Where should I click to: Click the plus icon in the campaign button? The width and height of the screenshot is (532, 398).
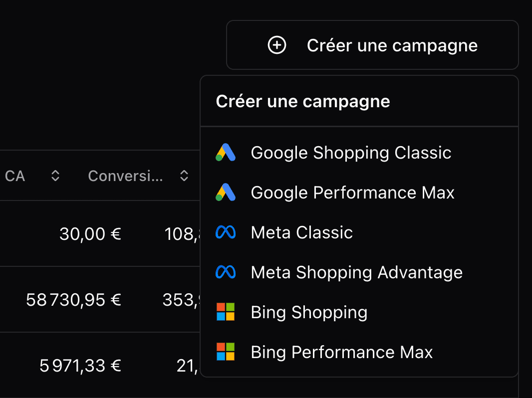pos(277,45)
